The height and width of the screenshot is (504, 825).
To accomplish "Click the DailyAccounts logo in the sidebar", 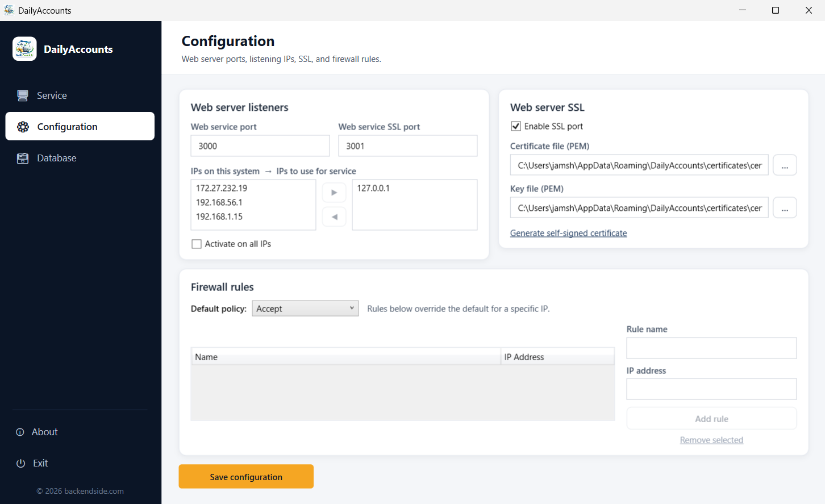I will [24, 49].
